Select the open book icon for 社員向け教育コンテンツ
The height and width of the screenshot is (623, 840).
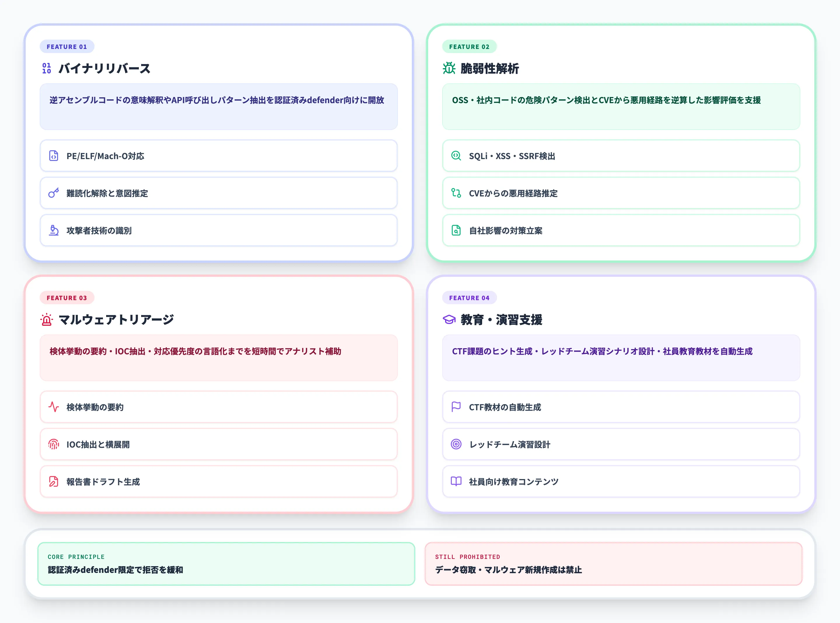pos(456,481)
